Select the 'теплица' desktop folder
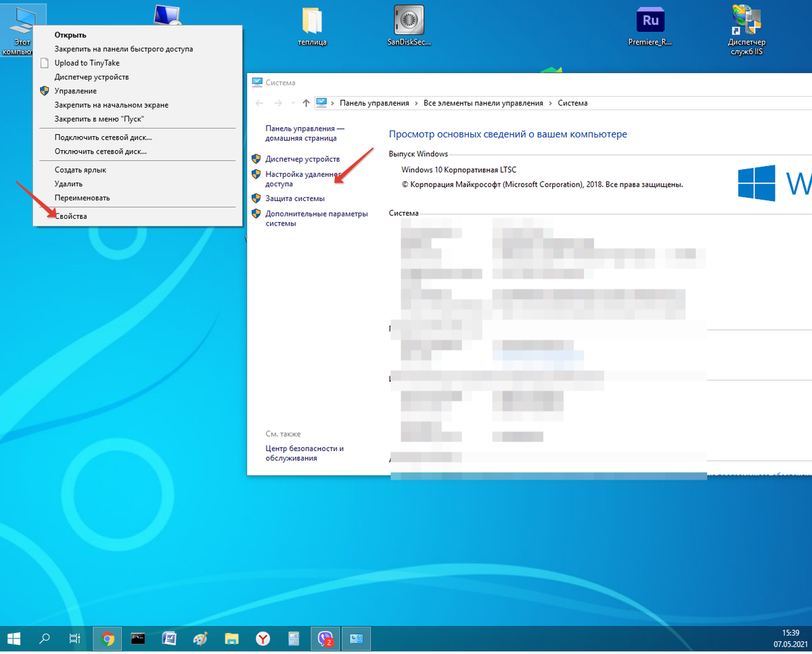Image resolution: width=812 pixels, height=654 pixels. pyautogui.click(x=313, y=28)
